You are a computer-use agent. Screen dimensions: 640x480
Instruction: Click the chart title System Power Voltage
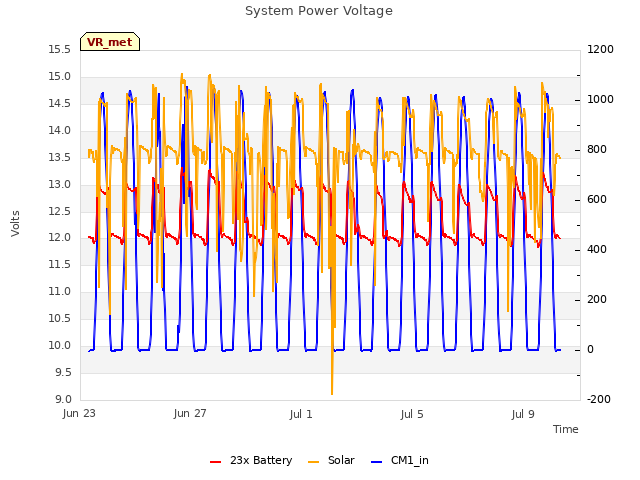(x=319, y=11)
